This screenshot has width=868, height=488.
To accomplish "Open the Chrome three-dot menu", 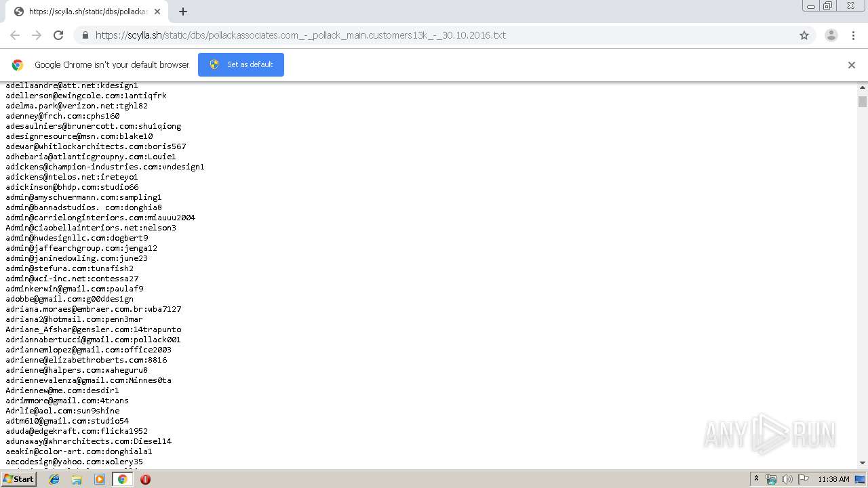I will pos(854,35).
